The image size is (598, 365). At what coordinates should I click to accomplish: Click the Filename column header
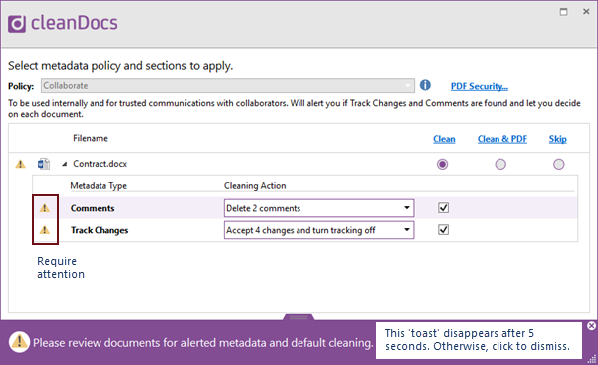[x=90, y=138]
